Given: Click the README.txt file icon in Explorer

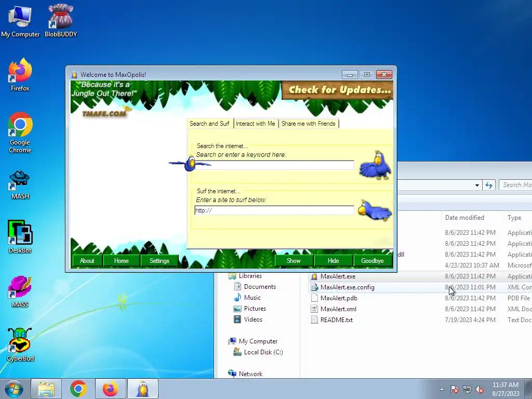Looking at the screenshot, I should 314,320.
